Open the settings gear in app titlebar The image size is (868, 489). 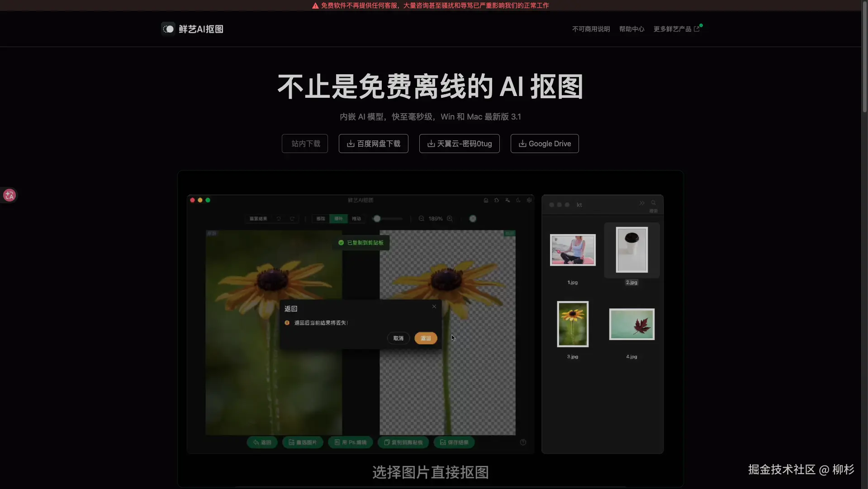click(x=529, y=200)
